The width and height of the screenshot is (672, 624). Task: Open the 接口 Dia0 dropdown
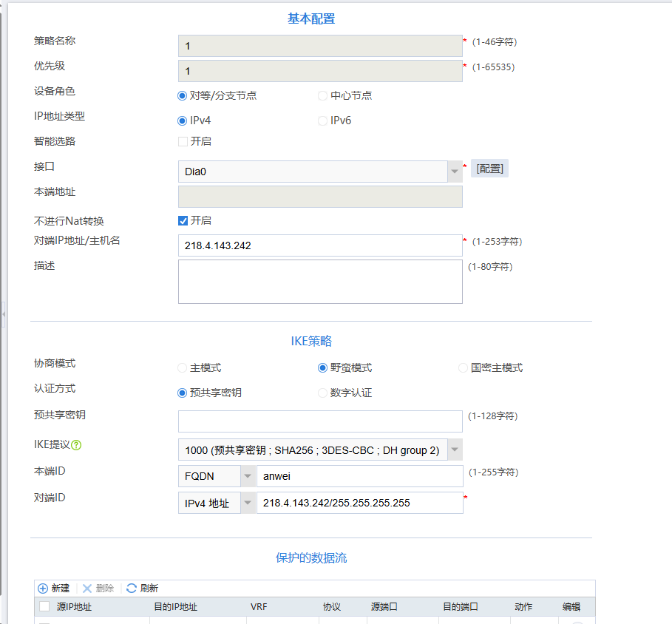click(455, 172)
